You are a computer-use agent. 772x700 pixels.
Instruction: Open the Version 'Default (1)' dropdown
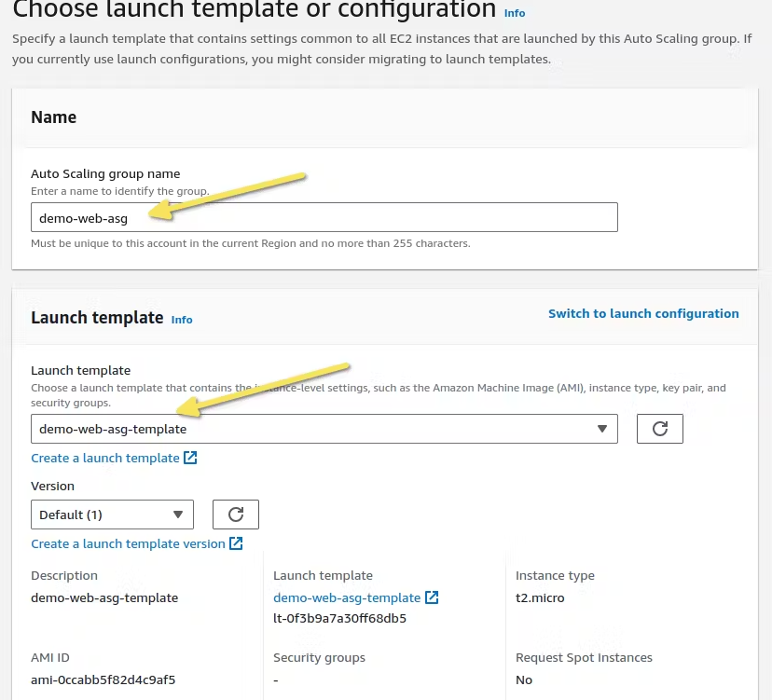click(112, 515)
